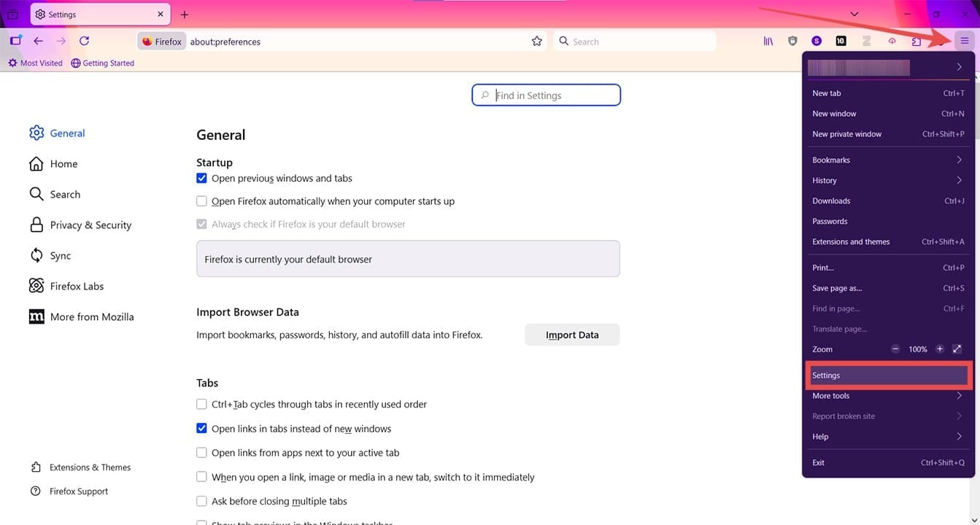Close the application menu via hamburger icon

click(964, 42)
